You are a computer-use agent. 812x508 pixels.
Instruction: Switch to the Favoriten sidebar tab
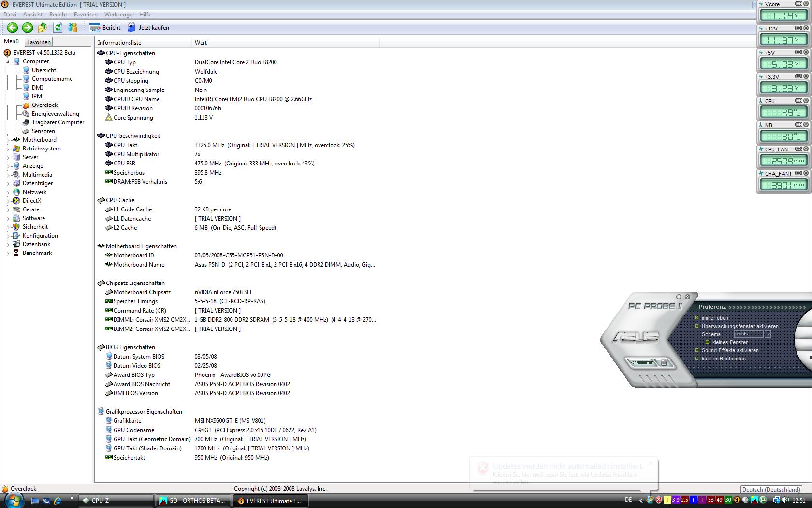[39, 42]
